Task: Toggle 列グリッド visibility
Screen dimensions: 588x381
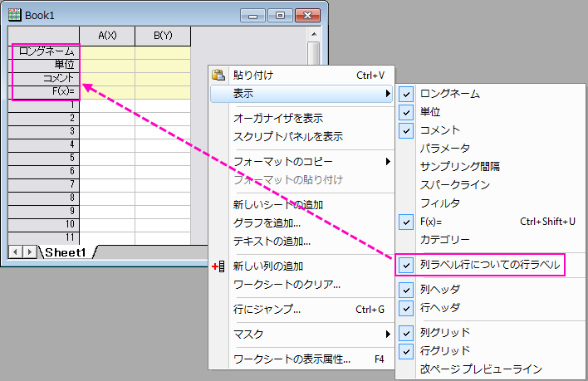Action: [491, 333]
